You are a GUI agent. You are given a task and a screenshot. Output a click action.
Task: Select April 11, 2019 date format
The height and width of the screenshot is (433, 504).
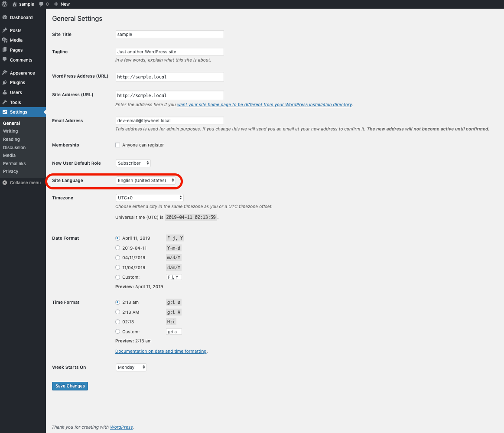(x=117, y=238)
